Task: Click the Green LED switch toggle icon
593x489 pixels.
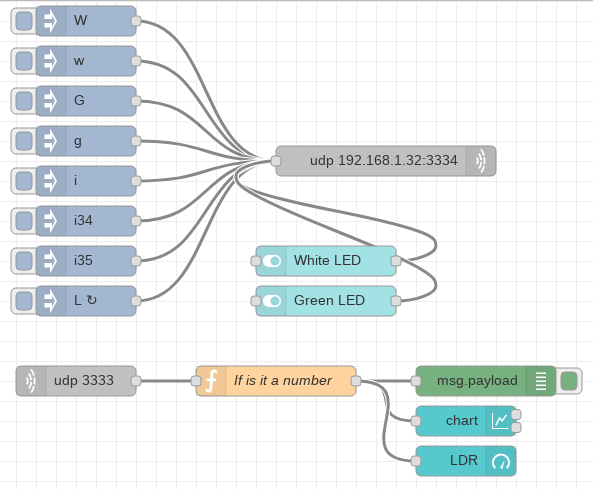Action: 272,301
